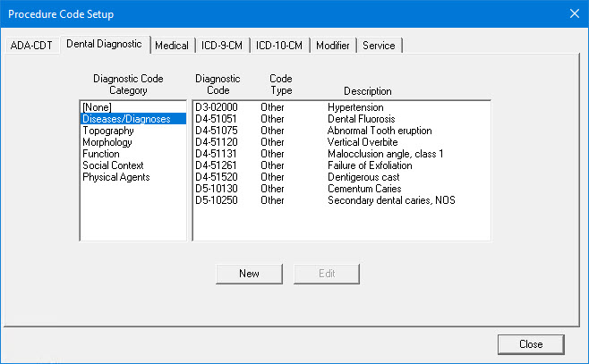The image size is (589, 364).
Task: Pick the Function category
Action: (100, 154)
